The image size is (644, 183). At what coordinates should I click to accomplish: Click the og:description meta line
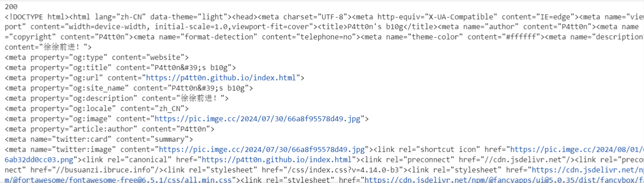[x=117, y=98]
